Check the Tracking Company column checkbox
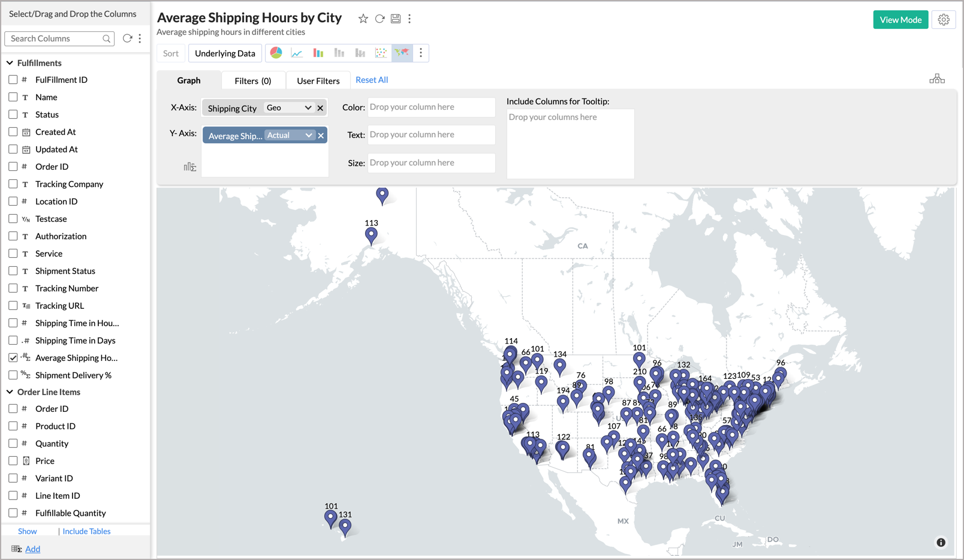 pyautogui.click(x=13, y=184)
